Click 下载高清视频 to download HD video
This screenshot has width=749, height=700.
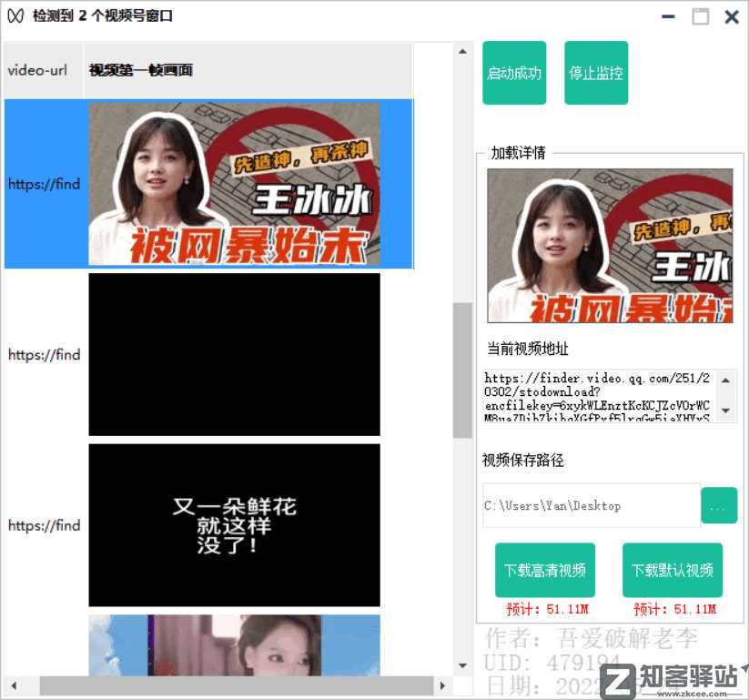(543, 569)
